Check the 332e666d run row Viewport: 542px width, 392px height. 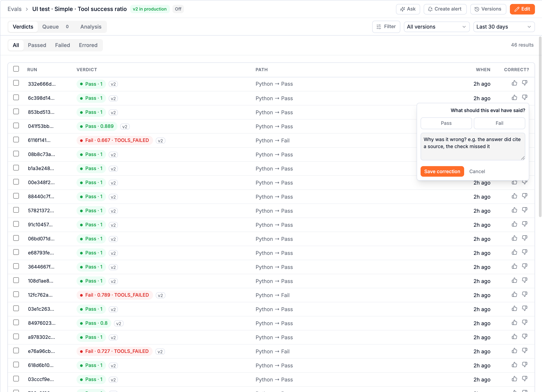coord(16,83)
